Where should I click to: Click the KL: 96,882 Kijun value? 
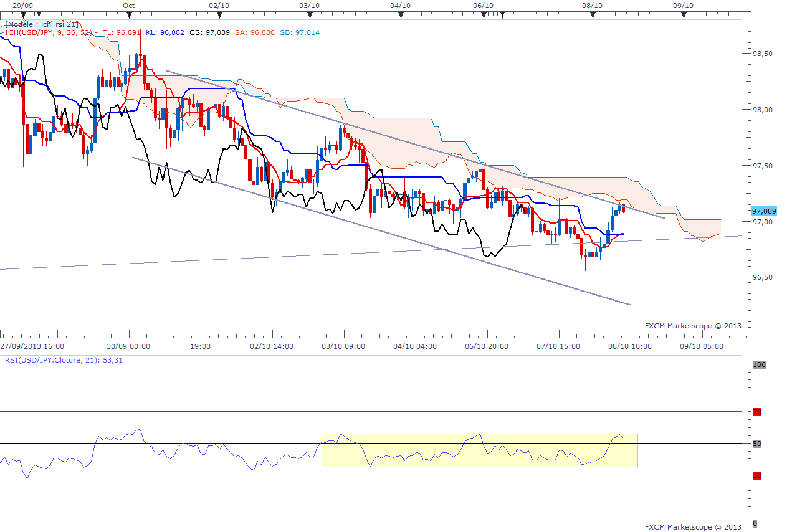(x=165, y=32)
